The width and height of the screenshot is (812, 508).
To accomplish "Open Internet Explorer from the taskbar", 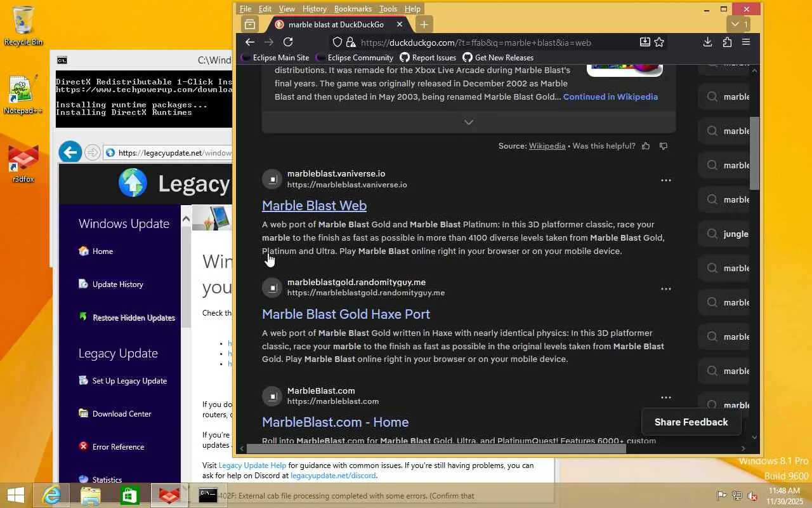I will coord(51,495).
